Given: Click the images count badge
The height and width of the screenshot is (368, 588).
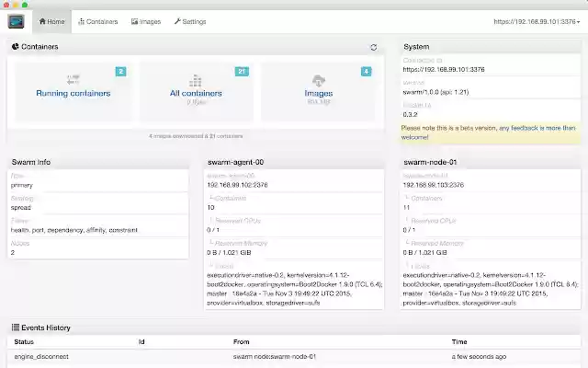Looking at the screenshot, I should pyautogui.click(x=367, y=71).
